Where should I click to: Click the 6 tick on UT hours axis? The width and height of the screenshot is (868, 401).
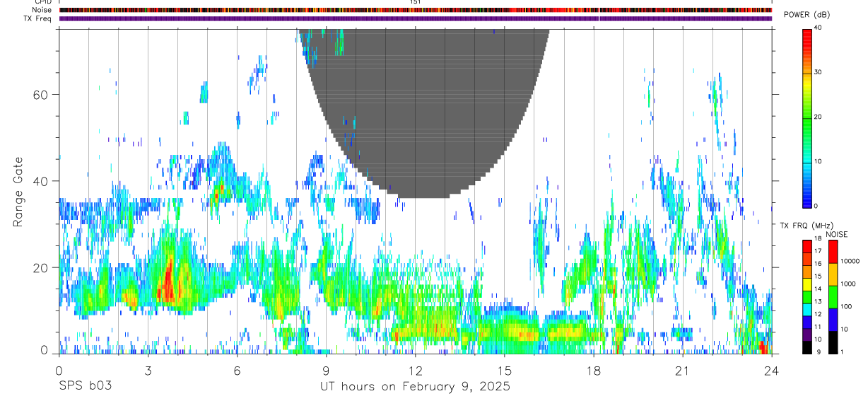pyautogui.click(x=237, y=370)
